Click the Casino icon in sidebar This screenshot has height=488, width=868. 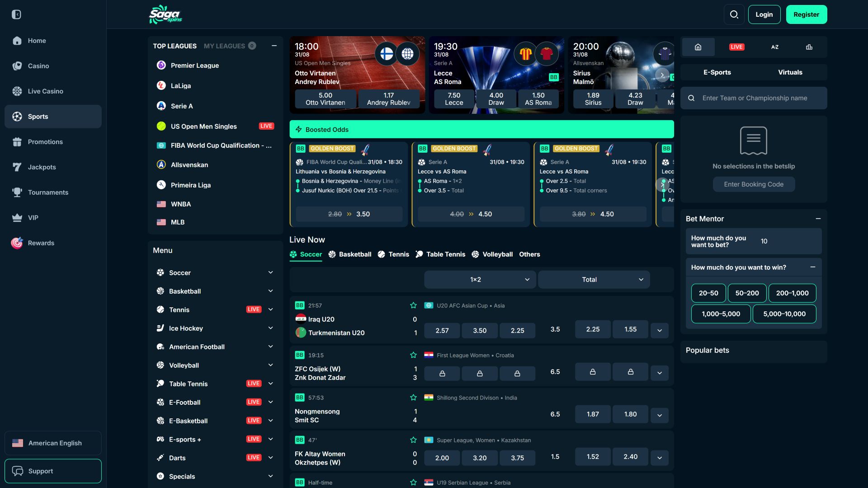(x=17, y=66)
